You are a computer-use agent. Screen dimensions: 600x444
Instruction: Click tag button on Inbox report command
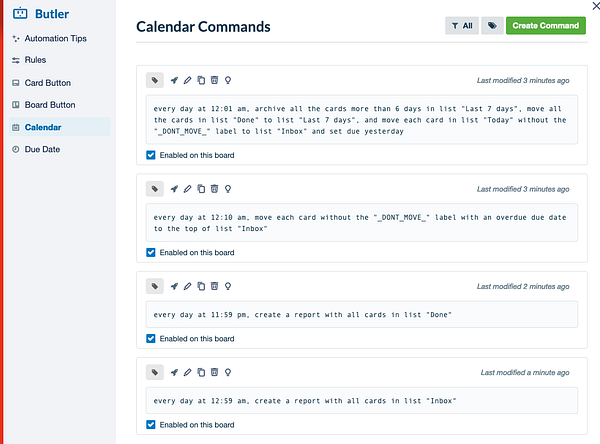[x=155, y=372]
